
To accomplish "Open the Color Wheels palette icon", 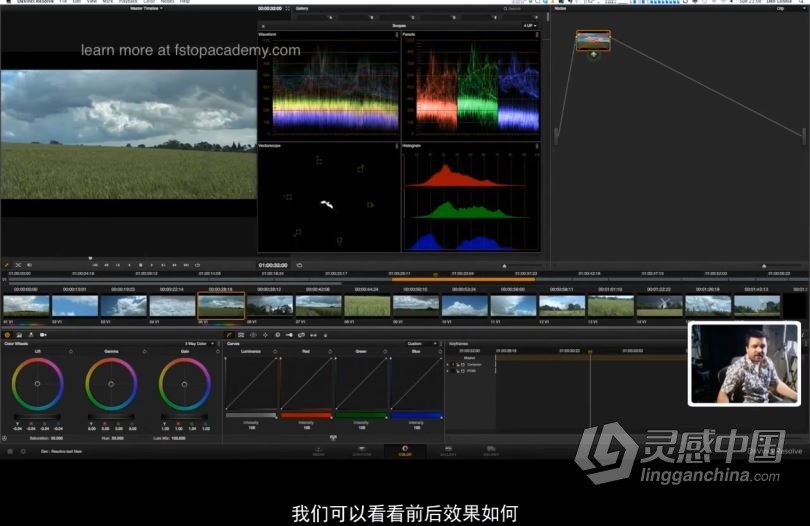I will 7,335.
